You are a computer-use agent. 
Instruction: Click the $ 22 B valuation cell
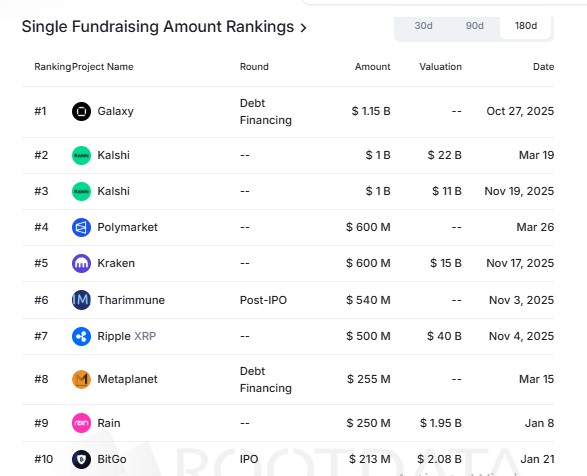(444, 155)
